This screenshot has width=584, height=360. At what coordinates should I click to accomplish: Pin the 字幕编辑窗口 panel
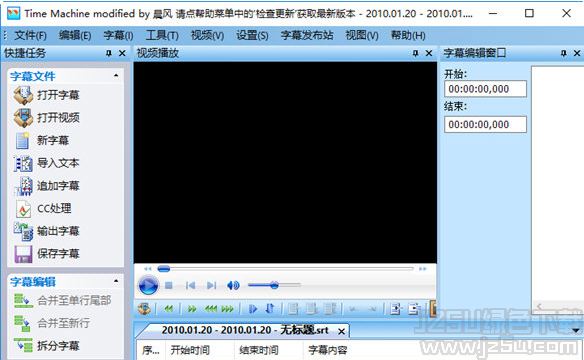pos(564,53)
